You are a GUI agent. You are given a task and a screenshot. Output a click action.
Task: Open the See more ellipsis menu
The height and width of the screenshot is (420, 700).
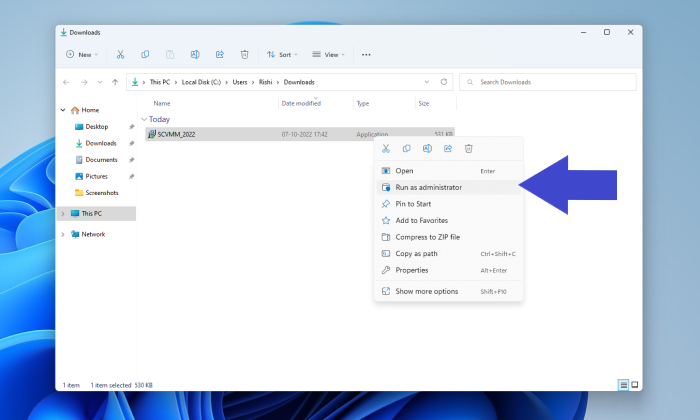click(366, 54)
